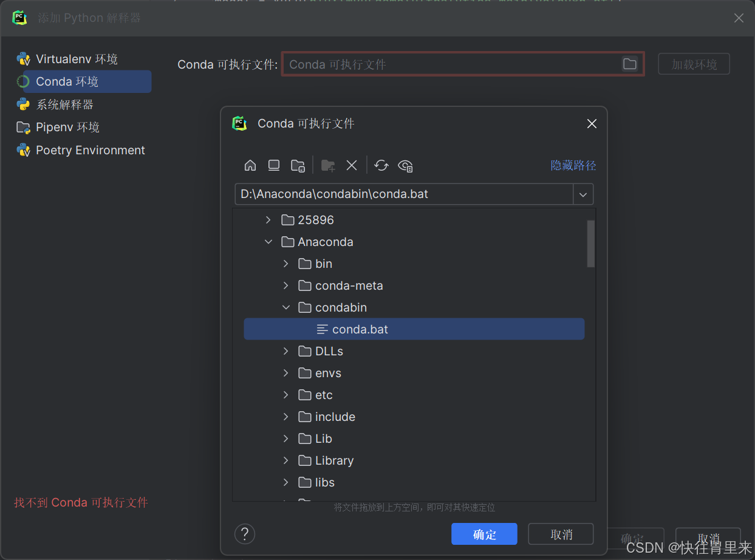Click the Poetry Environment icon
This screenshot has width=755, height=560.
[x=24, y=150]
